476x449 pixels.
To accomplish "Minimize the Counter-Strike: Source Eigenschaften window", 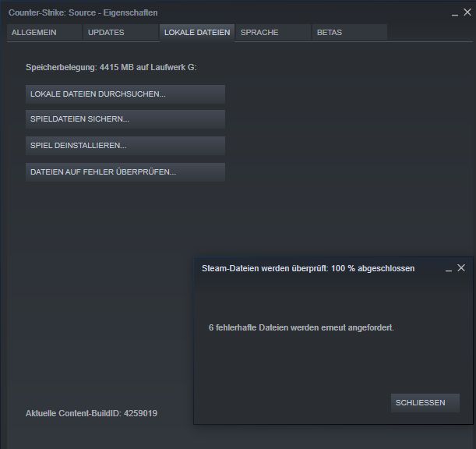I will [x=455, y=14].
